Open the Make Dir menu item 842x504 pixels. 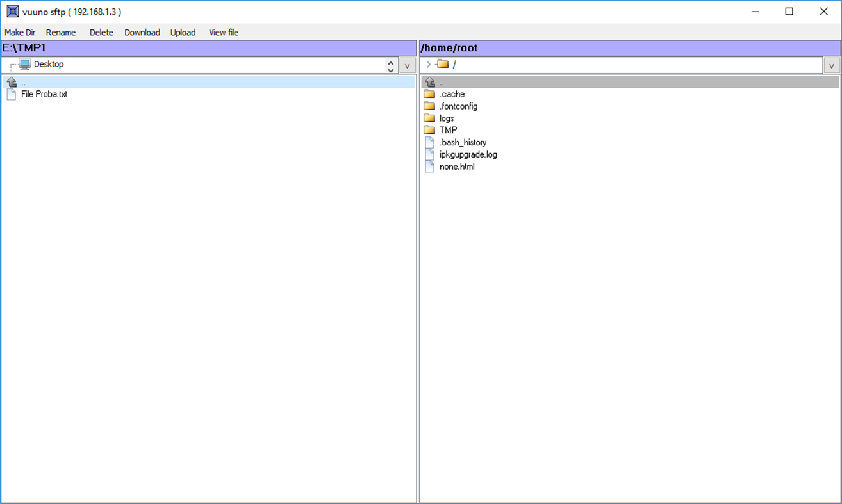[x=20, y=33]
